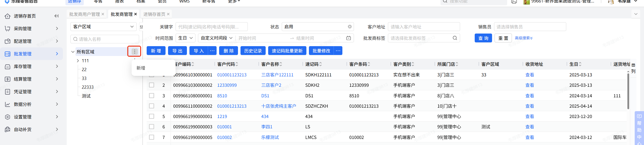
Task: Click the 重置 button
Action: (503, 38)
